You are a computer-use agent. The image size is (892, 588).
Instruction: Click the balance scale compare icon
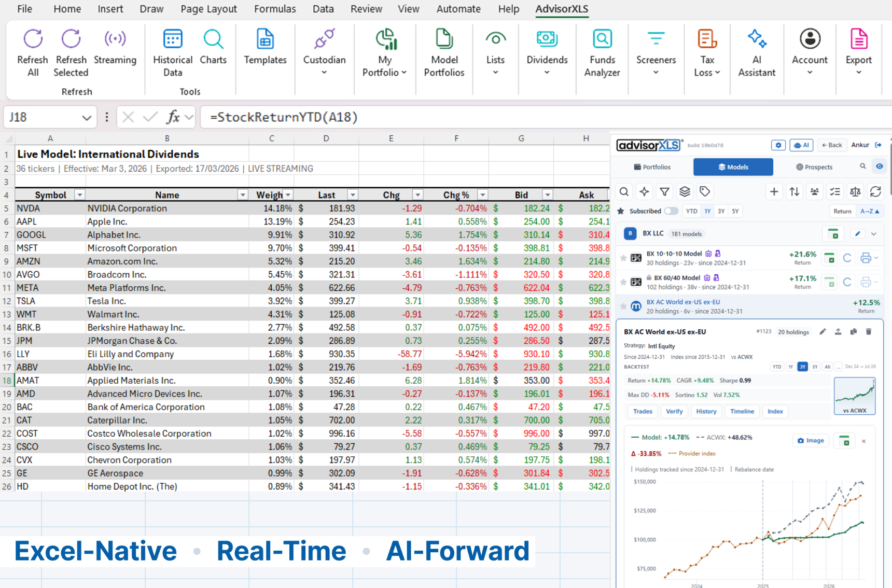pos(855,192)
